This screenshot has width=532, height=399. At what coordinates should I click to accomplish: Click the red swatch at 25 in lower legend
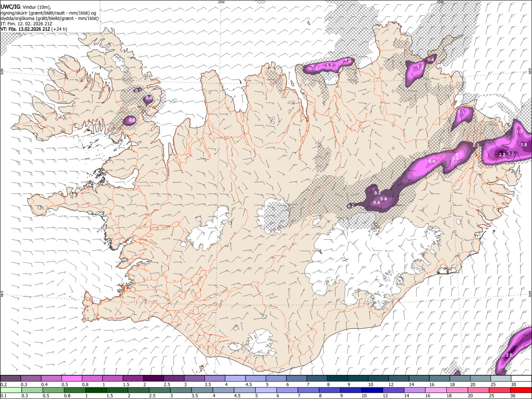[x=499, y=390]
